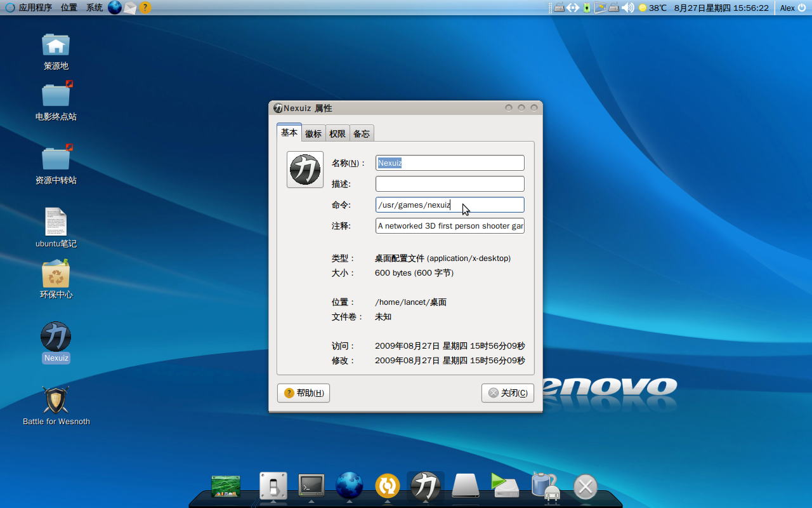
Task: Select the Nexuiz desktop shortcut icon
Action: 56,337
